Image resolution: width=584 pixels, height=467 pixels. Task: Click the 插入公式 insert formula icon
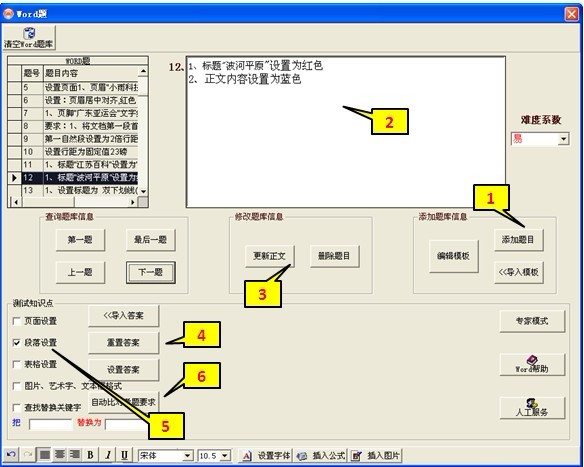321,455
